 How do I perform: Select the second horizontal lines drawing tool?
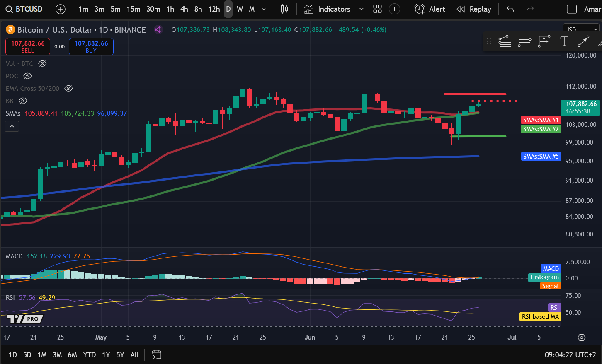[x=524, y=41]
